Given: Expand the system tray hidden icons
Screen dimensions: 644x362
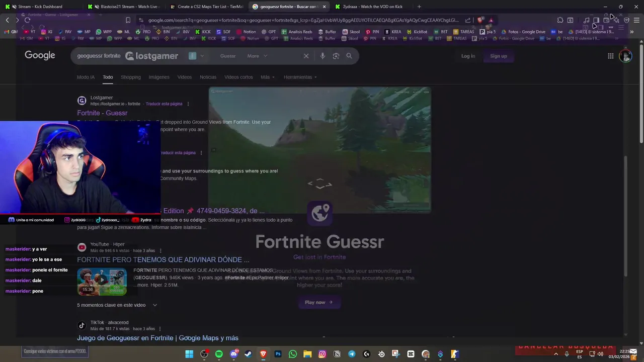Looking at the screenshot, I should pyautogui.click(x=556, y=354).
